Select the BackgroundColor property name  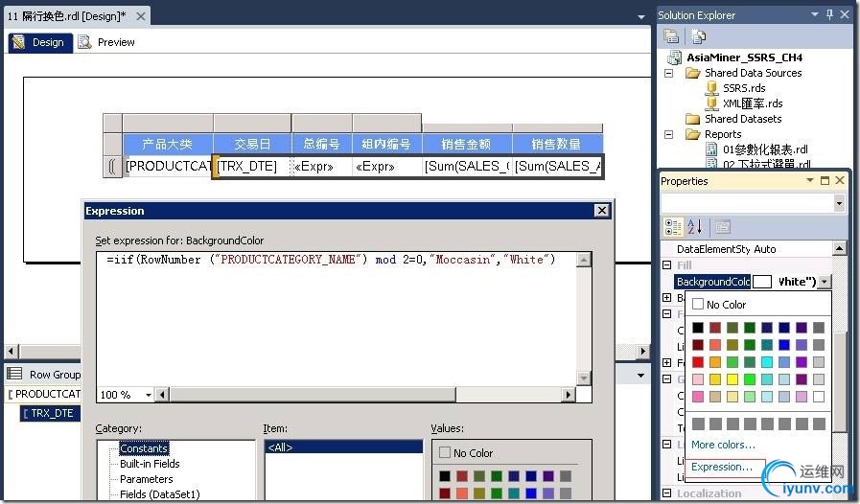click(712, 282)
